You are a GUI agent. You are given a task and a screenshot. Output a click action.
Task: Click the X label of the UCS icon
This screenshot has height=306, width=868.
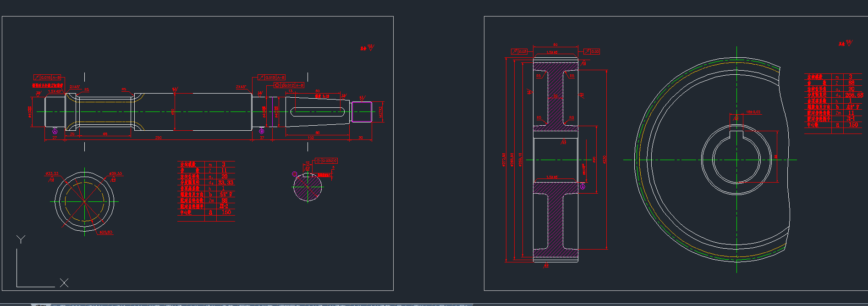pyautogui.click(x=64, y=283)
